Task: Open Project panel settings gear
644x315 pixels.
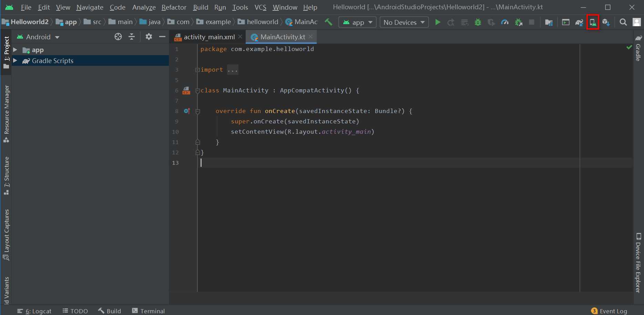Action: click(149, 37)
